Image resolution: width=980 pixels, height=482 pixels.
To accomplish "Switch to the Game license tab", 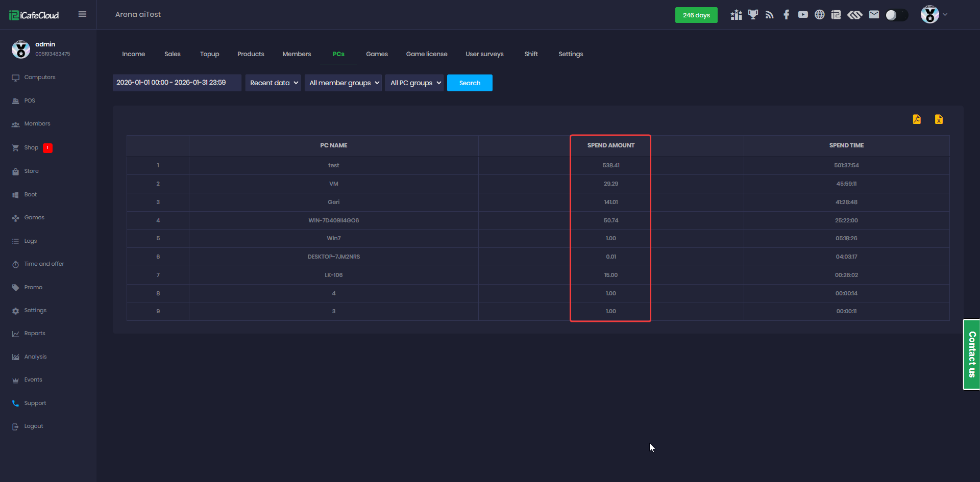I will (x=426, y=54).
